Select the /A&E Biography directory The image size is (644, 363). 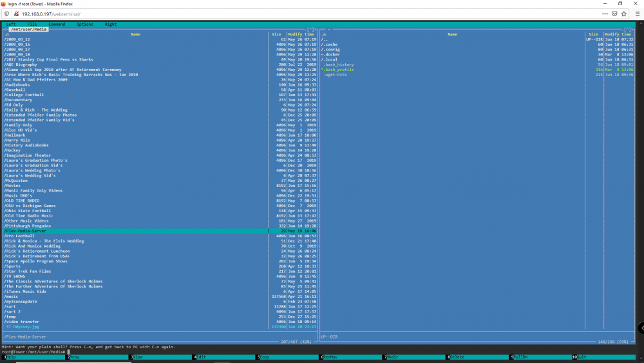(x=21, y=64)
